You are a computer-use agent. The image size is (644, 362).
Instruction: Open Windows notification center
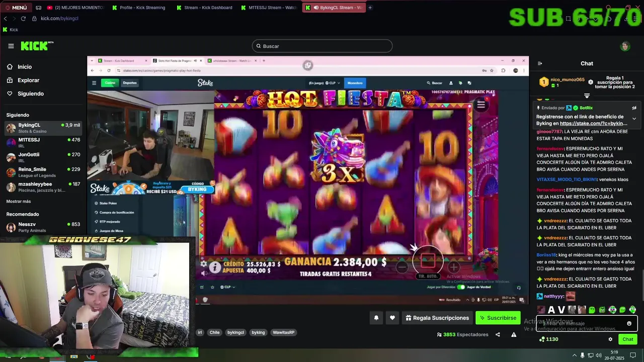click(633, 355)
